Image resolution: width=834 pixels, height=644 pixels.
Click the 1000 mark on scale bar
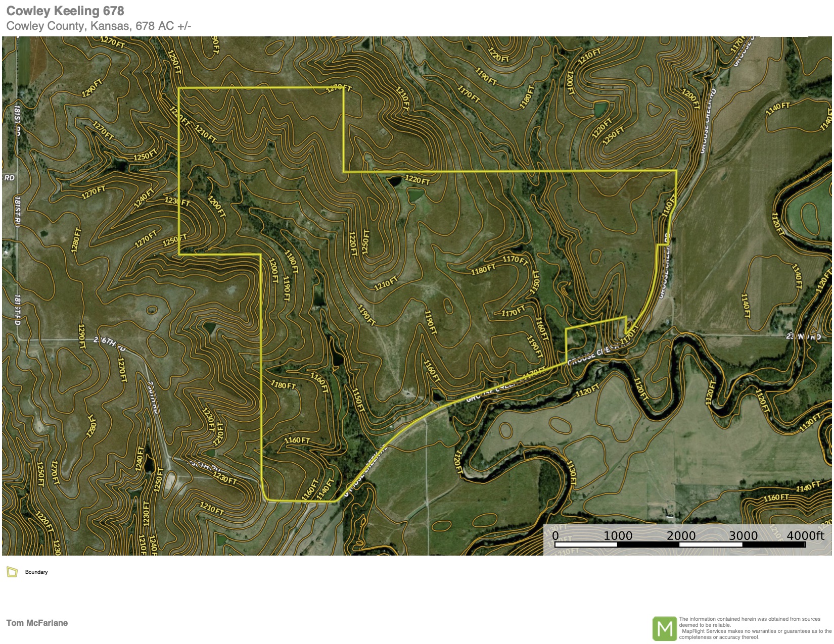(618, 535)
